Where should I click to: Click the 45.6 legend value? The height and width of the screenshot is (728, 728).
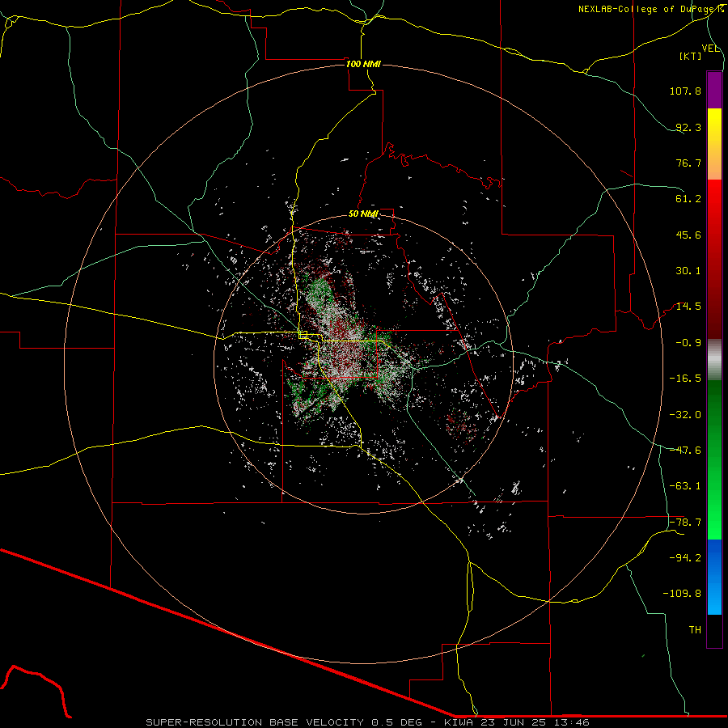[x=688, y=235]
